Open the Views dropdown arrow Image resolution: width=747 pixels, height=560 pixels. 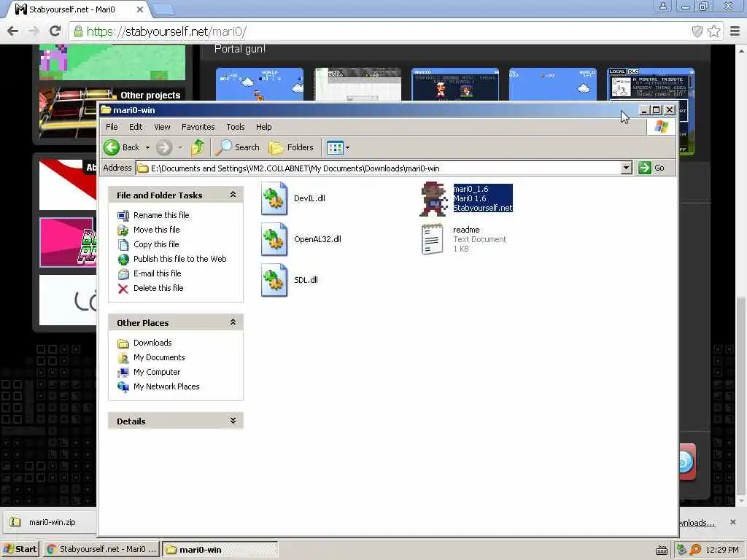(x=347, y=147)
